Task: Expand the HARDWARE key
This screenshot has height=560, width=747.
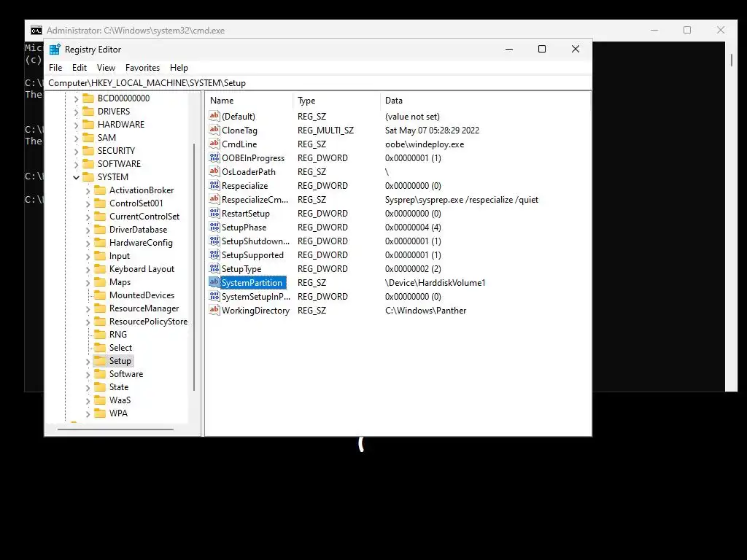Action: tap(76, 125)
